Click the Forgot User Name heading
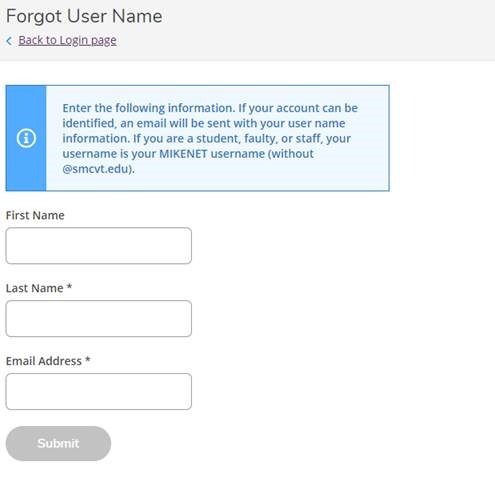 click(x=84, y=16)
